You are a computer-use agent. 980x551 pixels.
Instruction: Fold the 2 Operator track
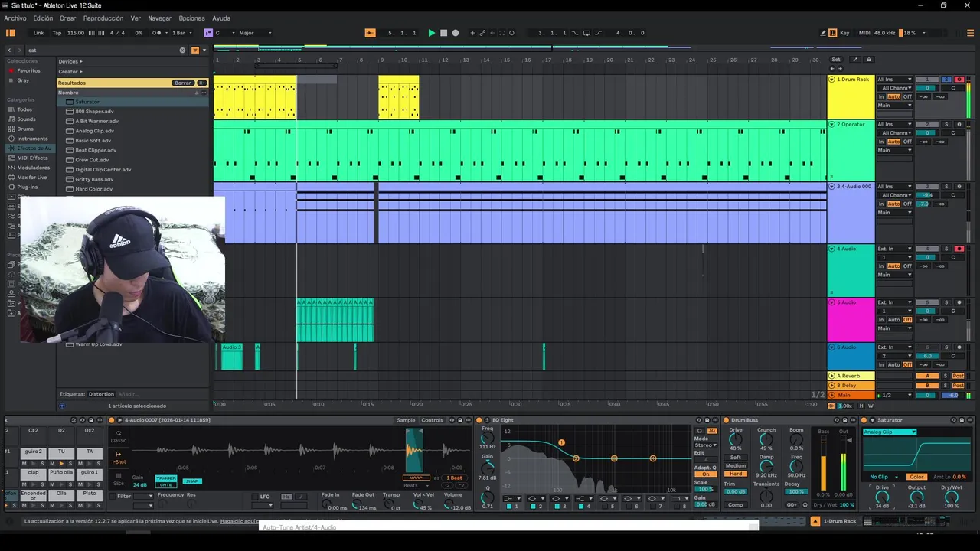click(832, 124)
